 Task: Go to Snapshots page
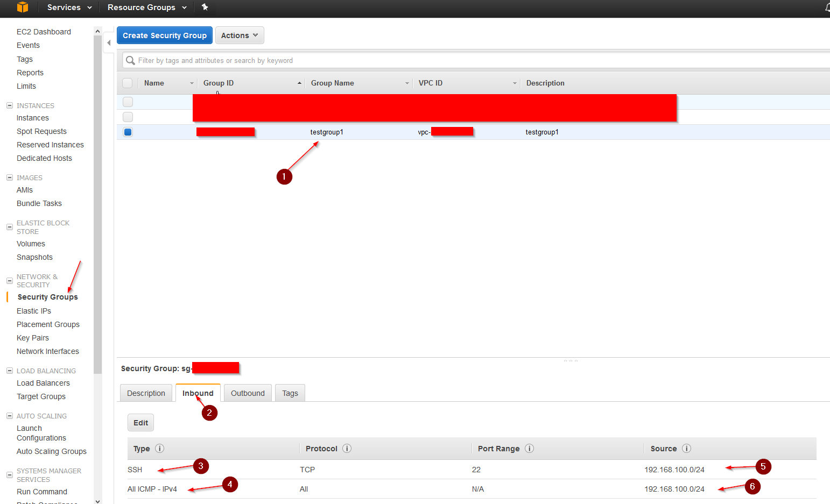point(34,257)
